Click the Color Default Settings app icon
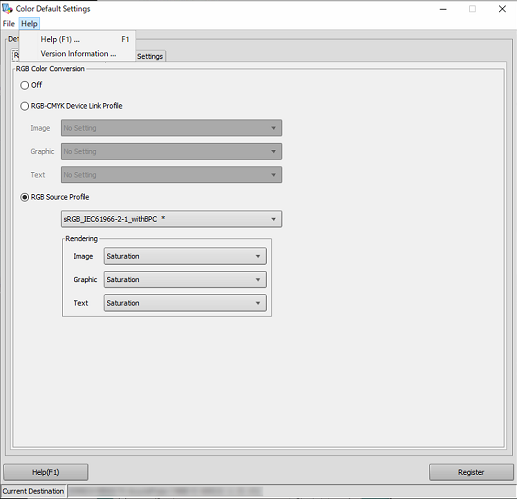The width and height of the screenshot is (517, 499). click(7, 8)
